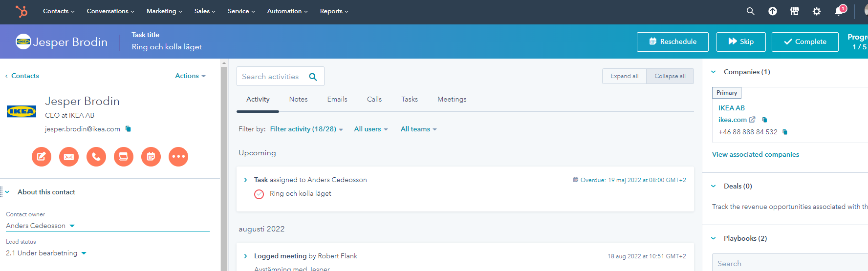868x271 pixels.
Task: Switch to the Emails tab
Action: point(337,100)
